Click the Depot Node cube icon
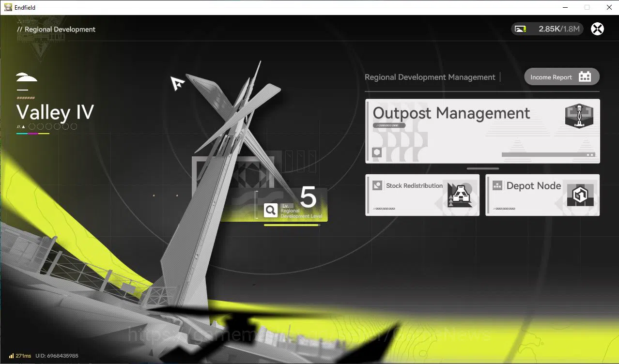The height and width of the screenshot is (364, 619). 580,196
